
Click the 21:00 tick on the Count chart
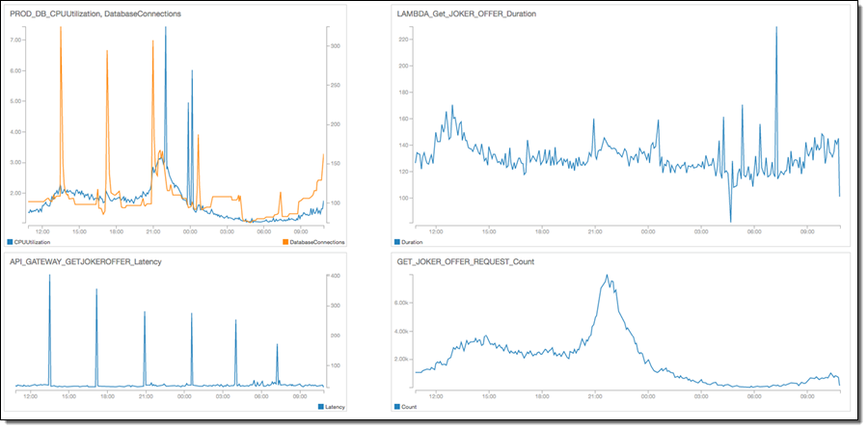pyautogui.click(x=598, y=395)
